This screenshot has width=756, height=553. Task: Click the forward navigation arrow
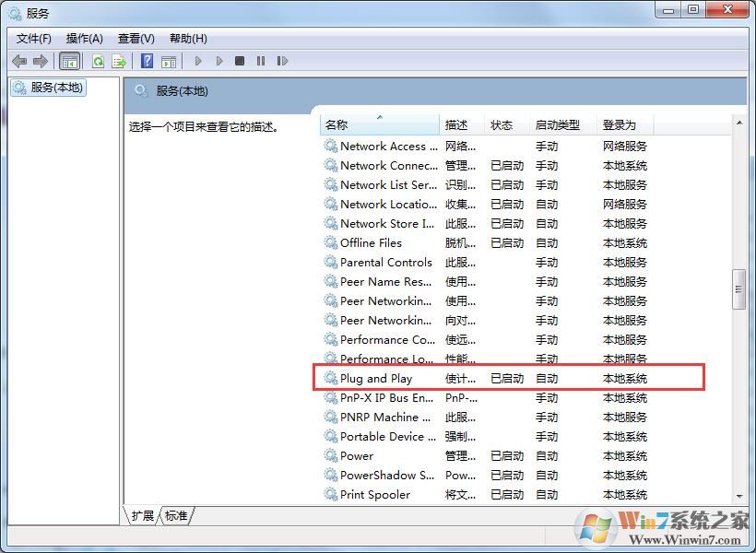41,61
